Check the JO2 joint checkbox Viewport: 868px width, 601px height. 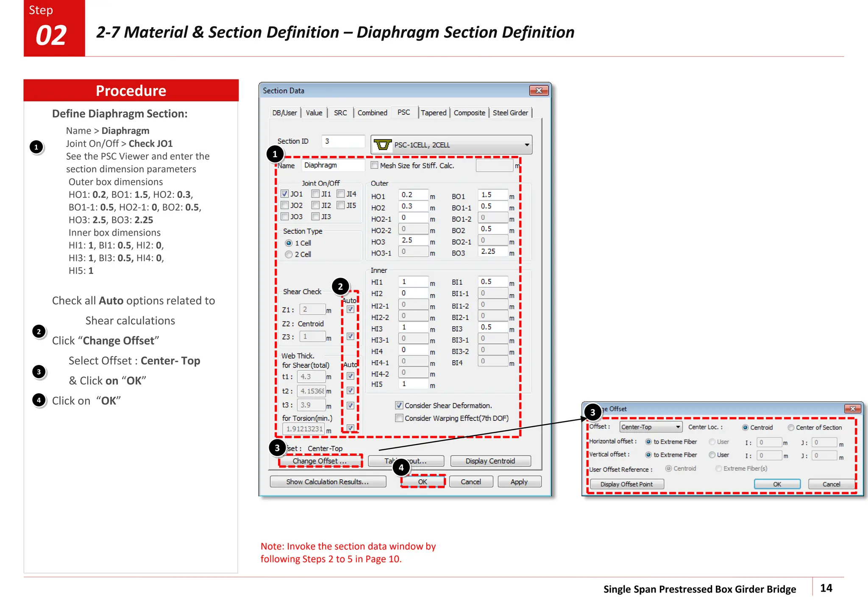point(285,205)
